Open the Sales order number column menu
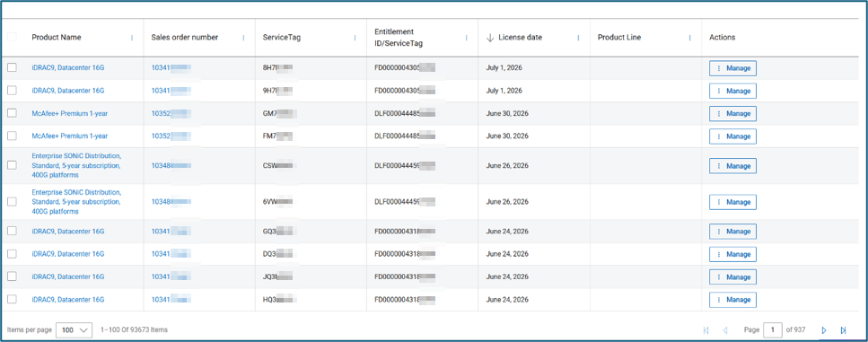868x342 pixels. tap(243, 39)
